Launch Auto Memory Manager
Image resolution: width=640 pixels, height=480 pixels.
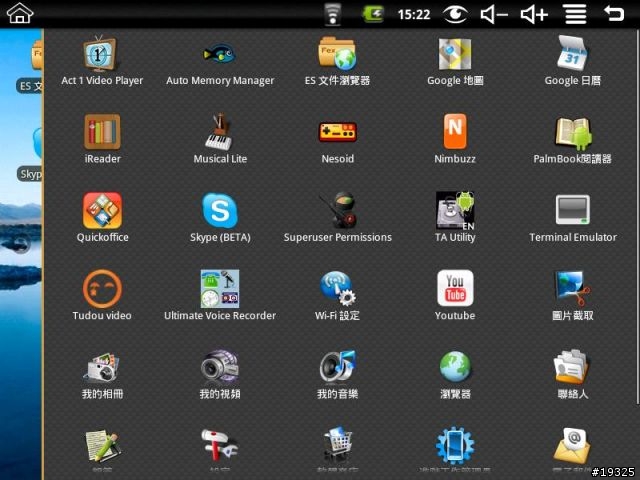coord(220,61)
